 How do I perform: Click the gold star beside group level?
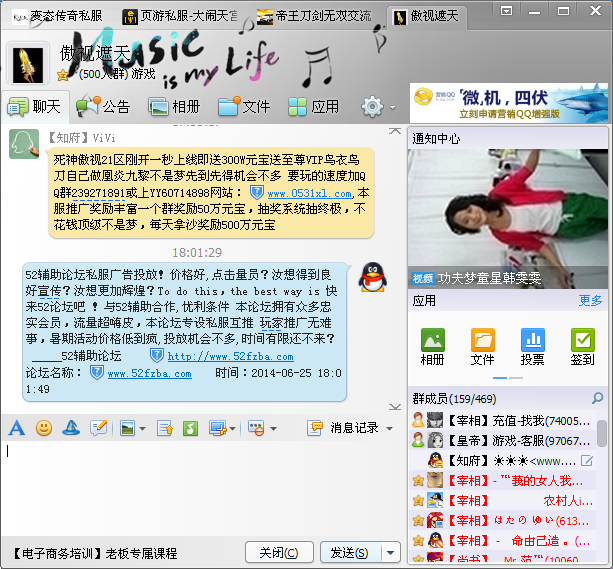tap(63, 74)
